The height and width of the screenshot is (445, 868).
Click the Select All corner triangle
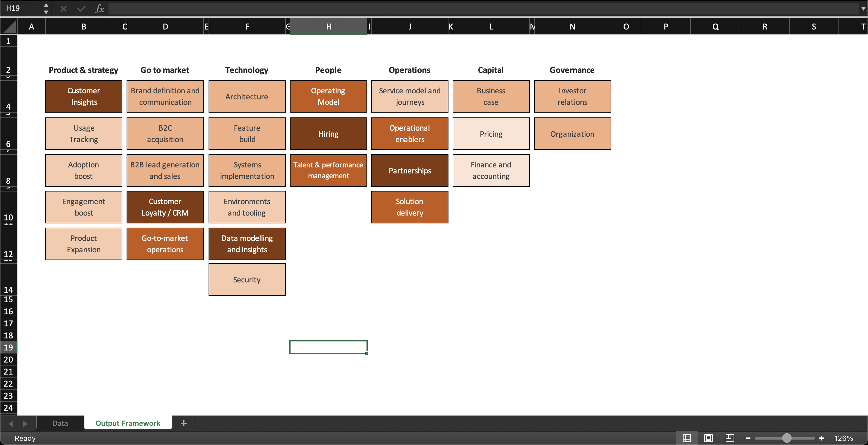(x=9, y=26)
